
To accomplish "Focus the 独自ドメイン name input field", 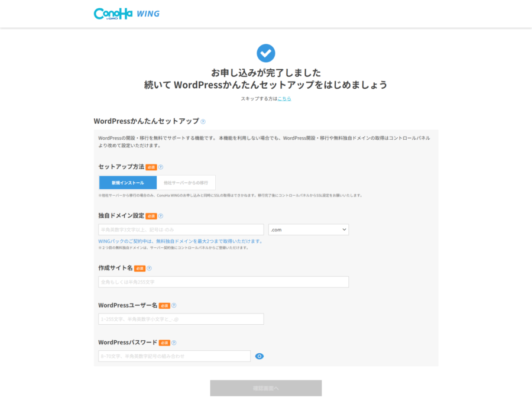I will coord(181,230).
